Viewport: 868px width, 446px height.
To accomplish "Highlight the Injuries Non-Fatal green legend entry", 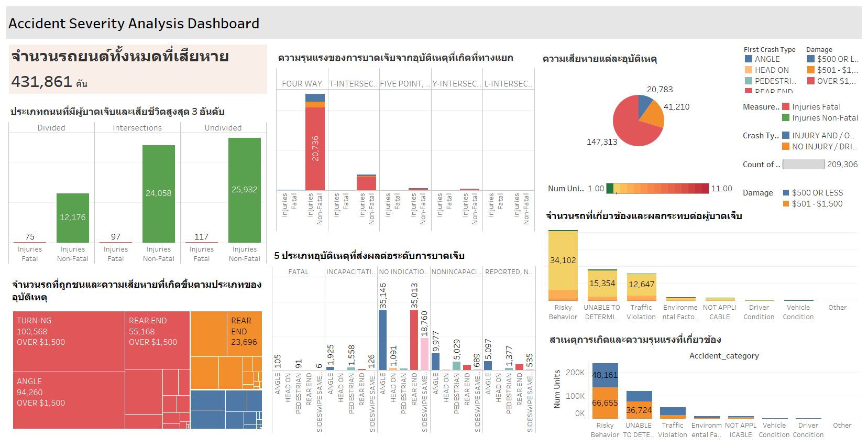I will [821, 118].
